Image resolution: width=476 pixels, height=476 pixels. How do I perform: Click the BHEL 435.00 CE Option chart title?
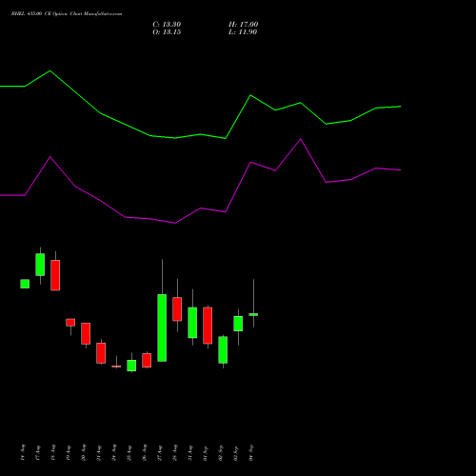(67, 14)
